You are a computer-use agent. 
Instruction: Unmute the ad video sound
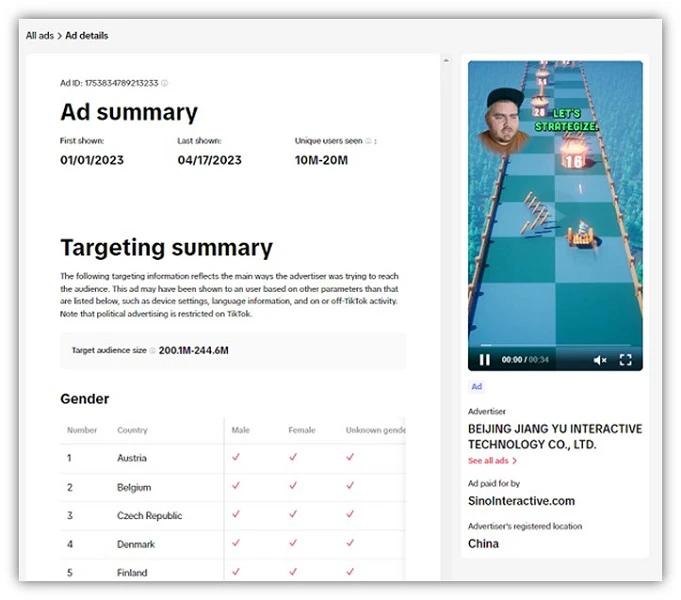600,360
